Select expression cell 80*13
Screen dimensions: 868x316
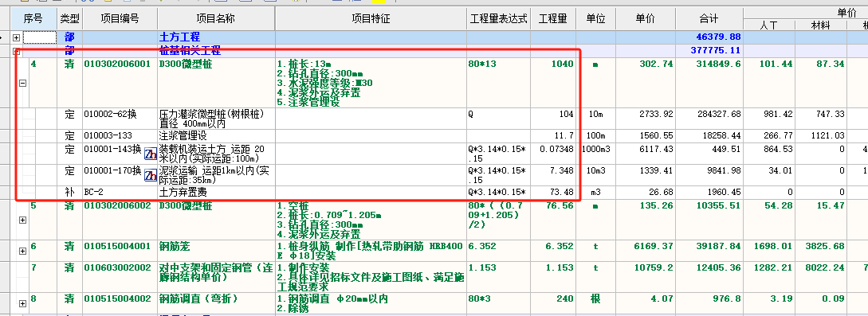tap(498, 64)
